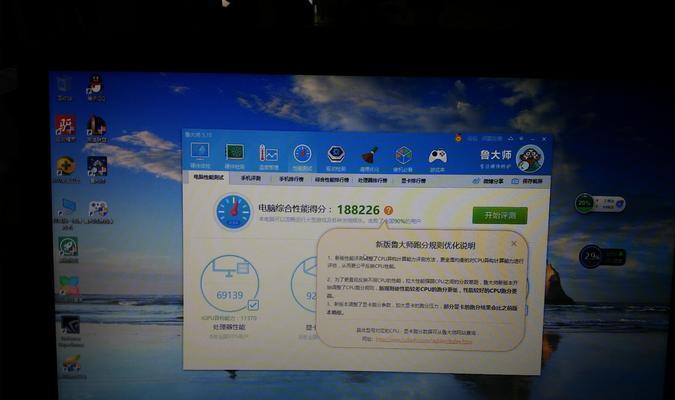The width and height of the screenshot is (675, 400).
Task: Switch to the 手机评测 tab
Action: point(251,178)
